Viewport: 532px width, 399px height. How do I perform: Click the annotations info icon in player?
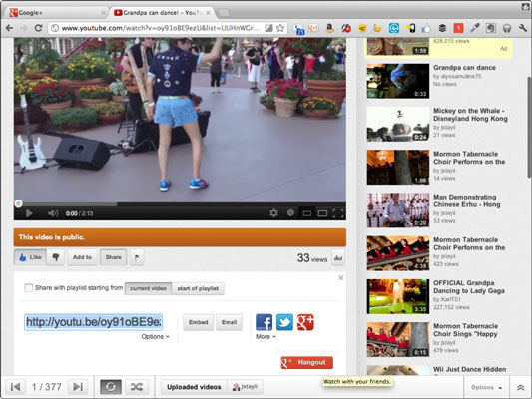point(290,212)
